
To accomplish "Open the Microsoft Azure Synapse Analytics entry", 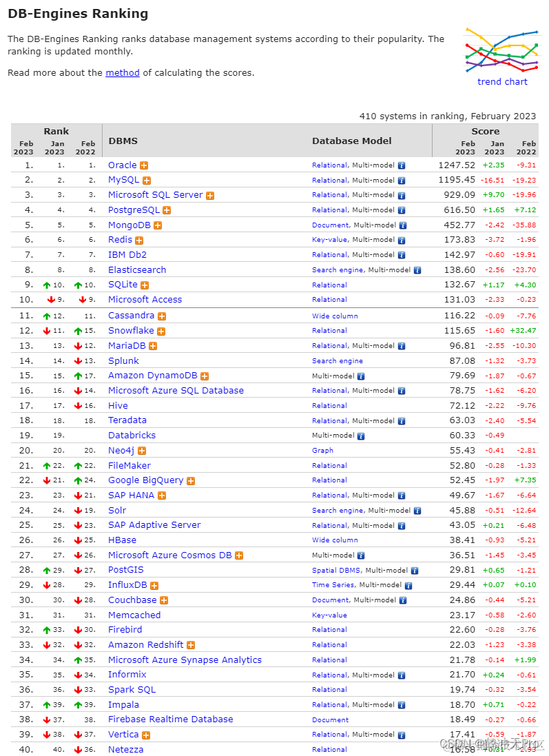I will 185,660.
